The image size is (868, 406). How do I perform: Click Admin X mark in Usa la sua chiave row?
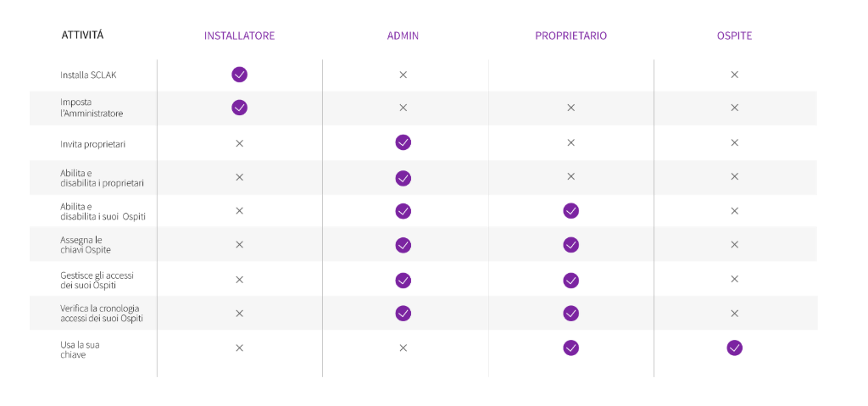pyautogui.click(x=403, y=348)
